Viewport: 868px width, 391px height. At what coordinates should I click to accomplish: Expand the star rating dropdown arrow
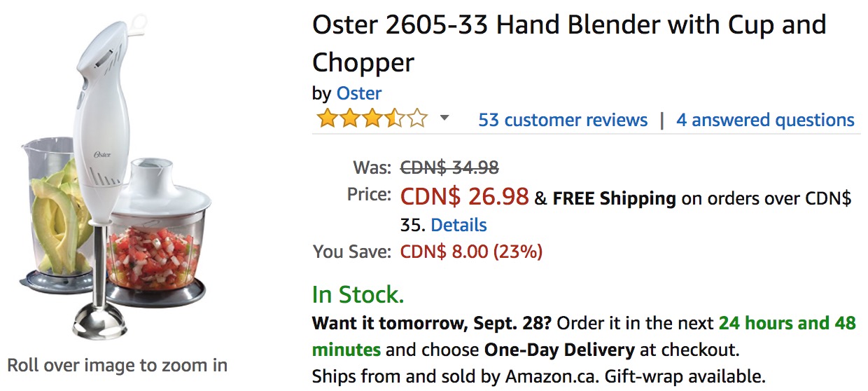point(444,118)
